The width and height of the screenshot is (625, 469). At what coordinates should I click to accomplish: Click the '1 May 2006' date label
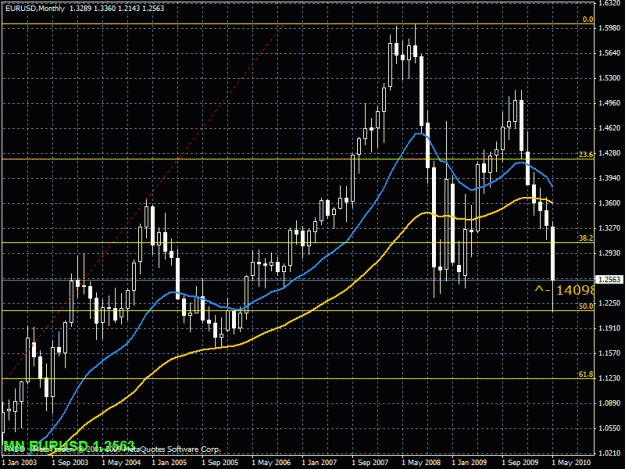pyautogui.click(x=271, y=463)
